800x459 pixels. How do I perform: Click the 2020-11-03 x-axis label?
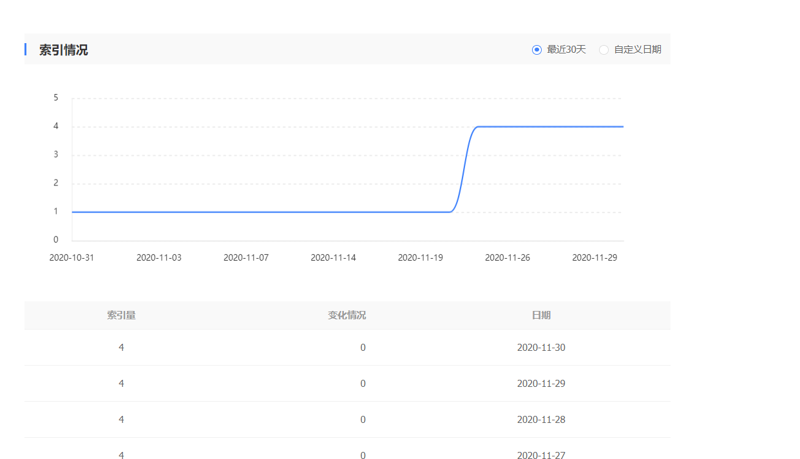click(159, 258)
